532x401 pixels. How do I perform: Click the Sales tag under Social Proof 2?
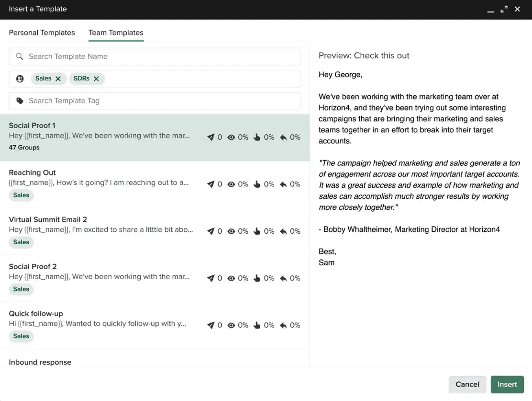click(21, 289)
